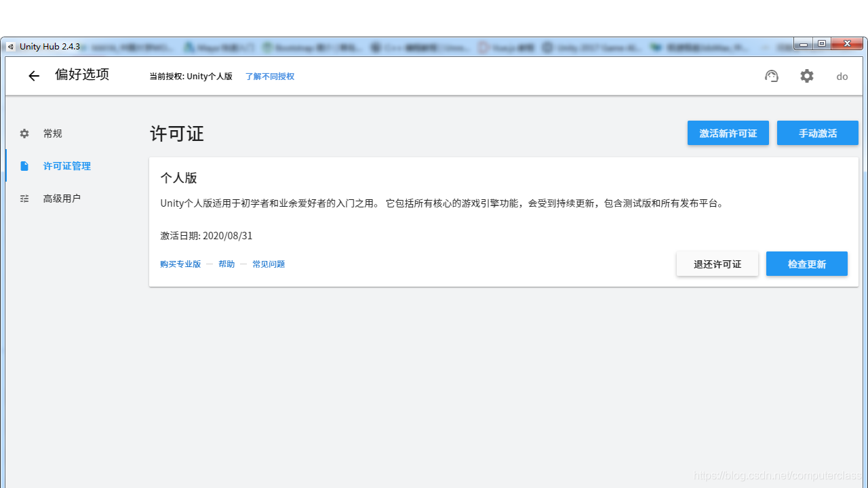Open the 'do' account menu

click(x=842, y=77)
